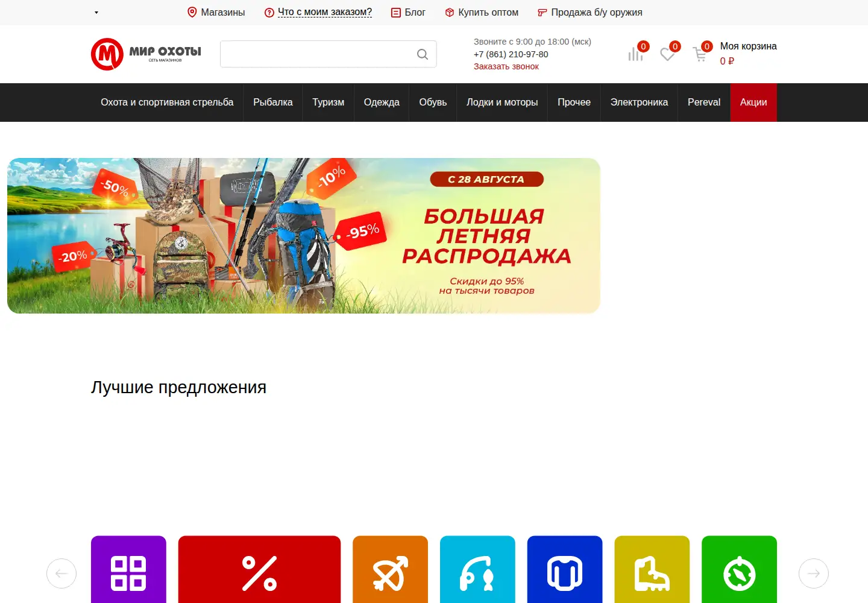
Task: Click the Большая летняя распродажа banner
Action: (x=304, y=236)
